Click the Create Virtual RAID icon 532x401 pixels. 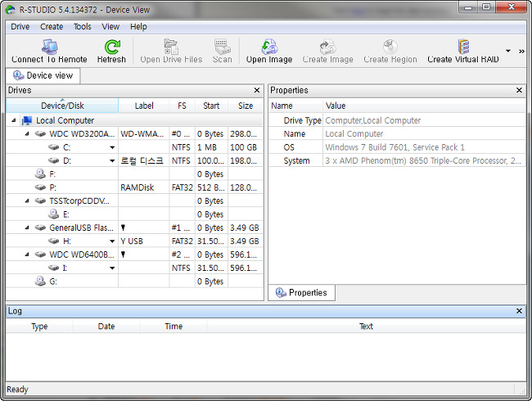tap(463, 47)
